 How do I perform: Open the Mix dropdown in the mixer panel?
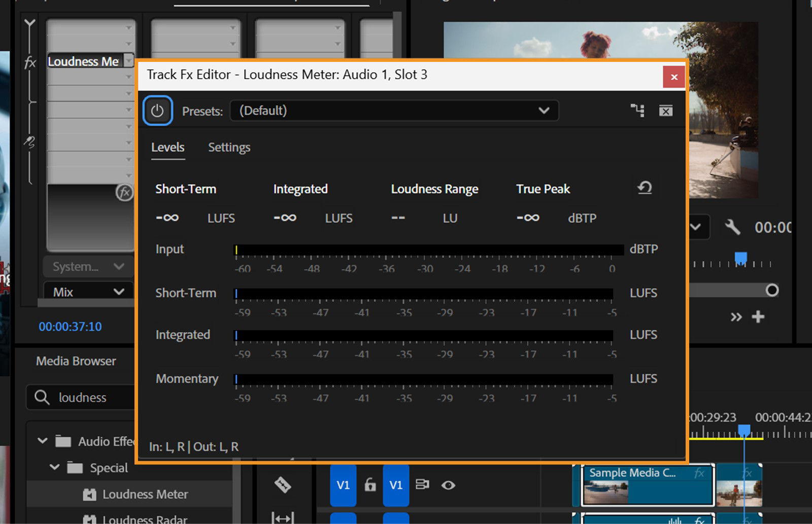86,291
